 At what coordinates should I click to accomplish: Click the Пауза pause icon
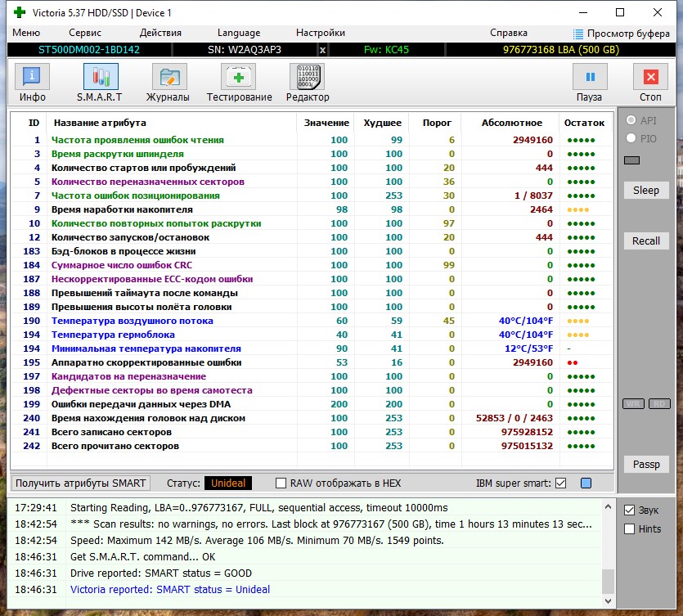pos(590,77)
